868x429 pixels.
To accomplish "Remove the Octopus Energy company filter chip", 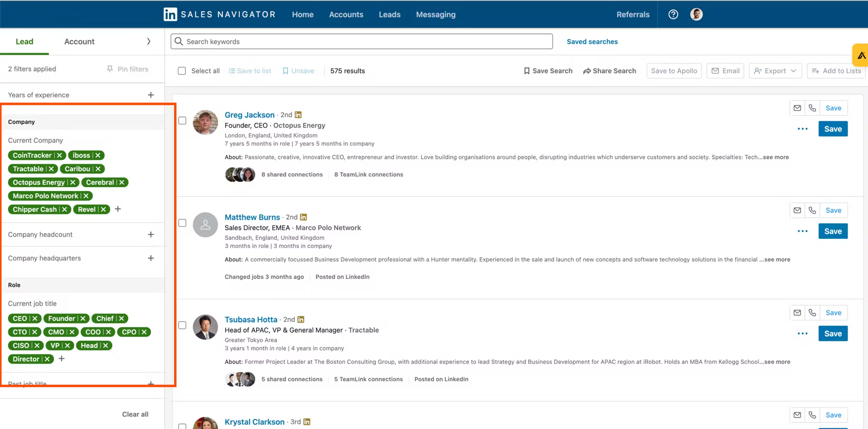I will (x=72, y=182).
